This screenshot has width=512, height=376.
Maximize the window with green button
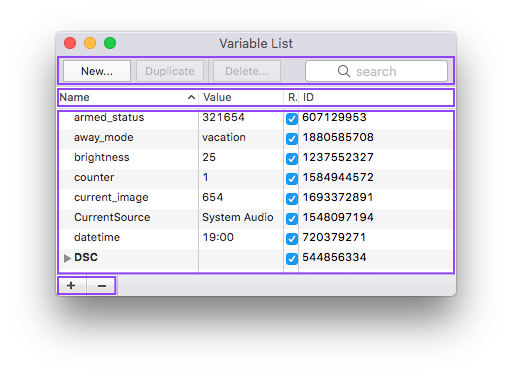click(x=110, y=43)
